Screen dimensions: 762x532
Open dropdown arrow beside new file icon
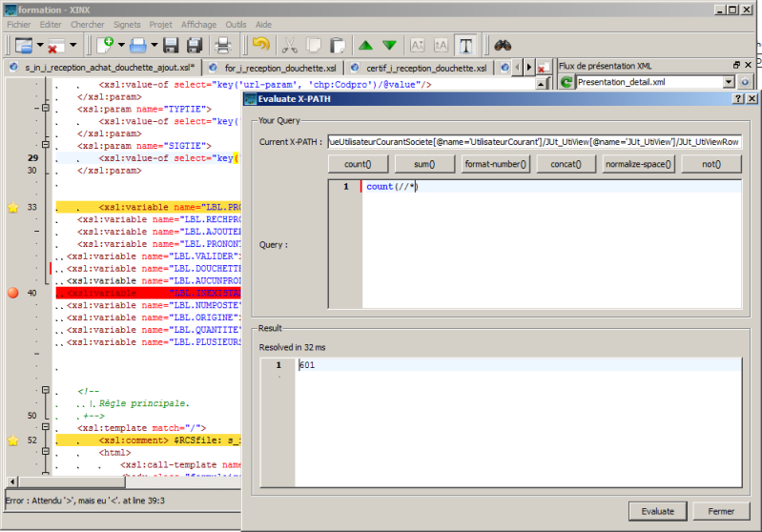tap(121, 45)
